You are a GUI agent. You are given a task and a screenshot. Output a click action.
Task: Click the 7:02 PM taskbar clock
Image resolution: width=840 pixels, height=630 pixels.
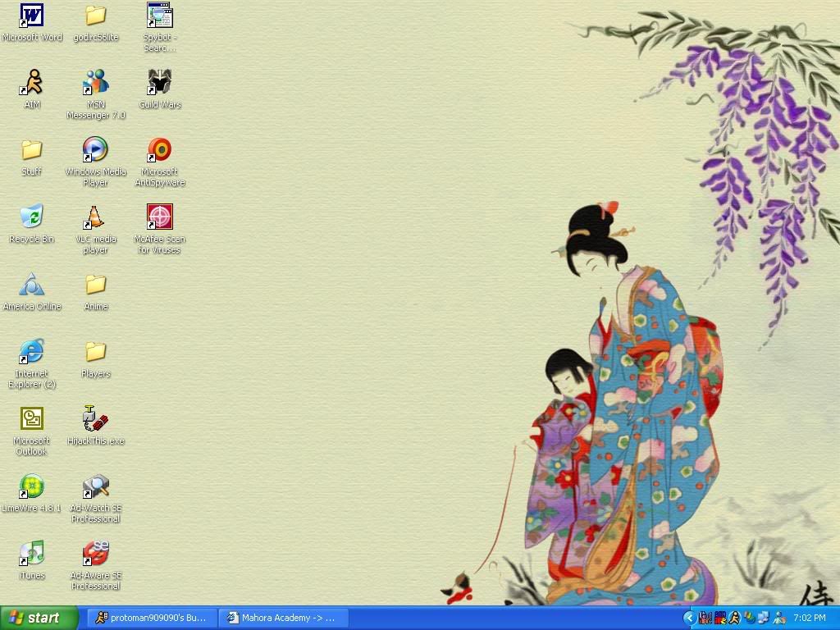(810, 619)
